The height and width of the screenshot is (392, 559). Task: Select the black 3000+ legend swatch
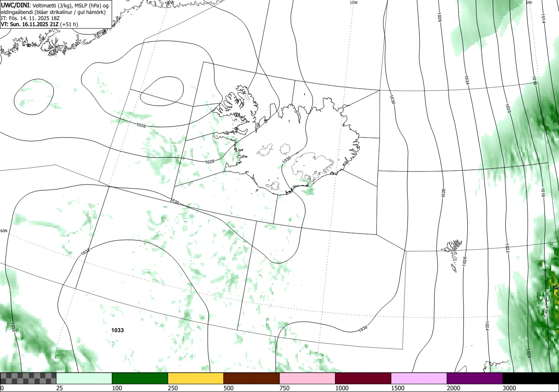531,378
